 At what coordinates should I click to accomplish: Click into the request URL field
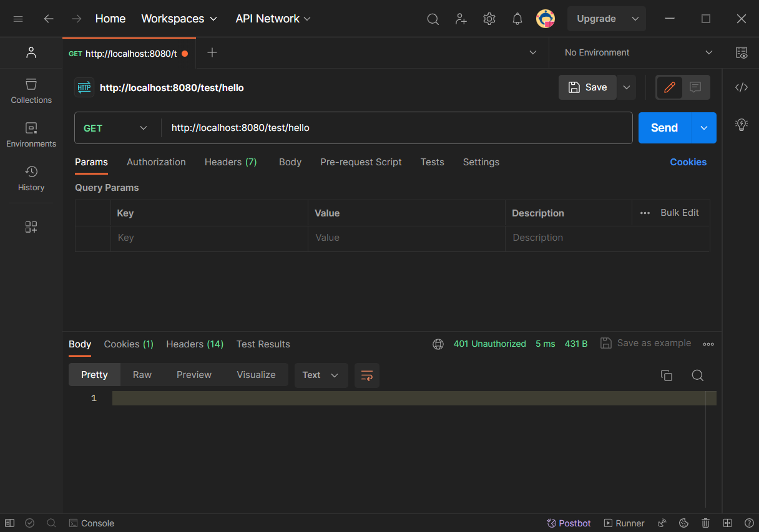pos(397,128)
